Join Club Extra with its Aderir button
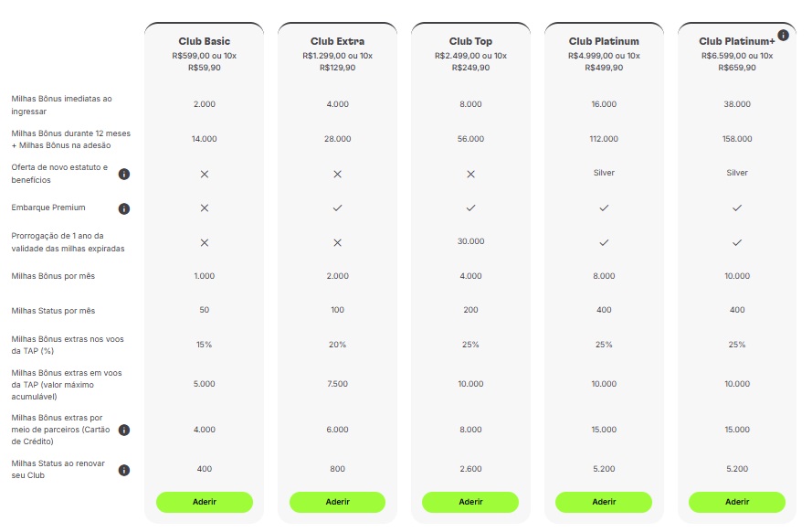 tap(337, 502)
